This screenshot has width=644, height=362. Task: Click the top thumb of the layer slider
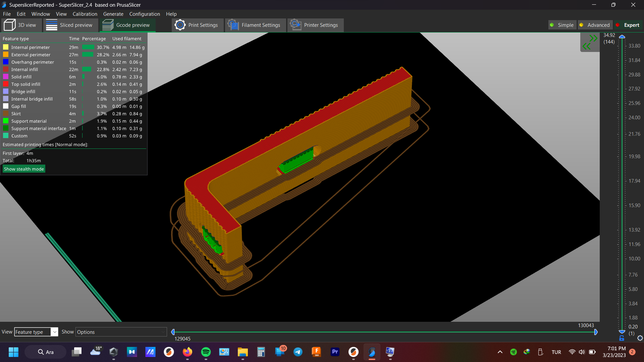(622, 37)
